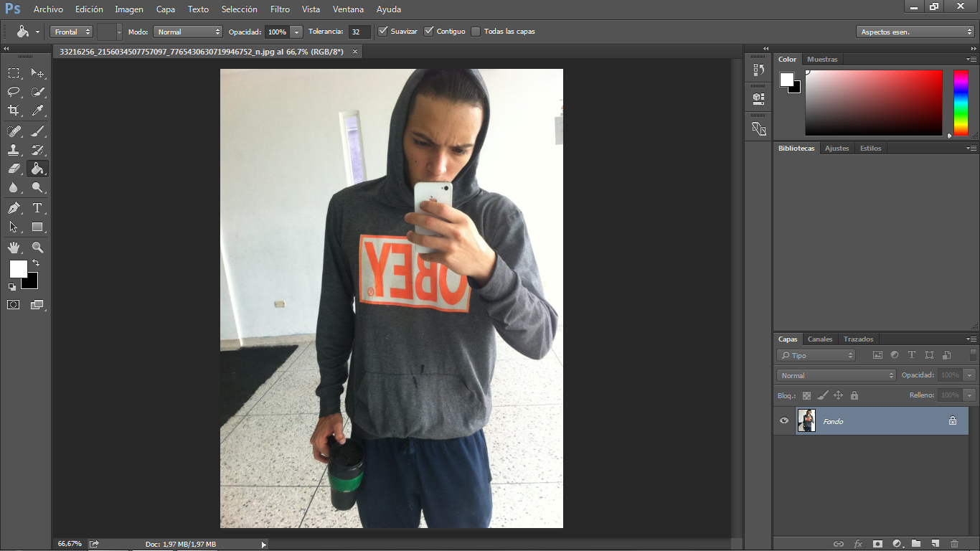Close the open document tab
Screen dimensions: 980x551
click(x=354, y=52)
